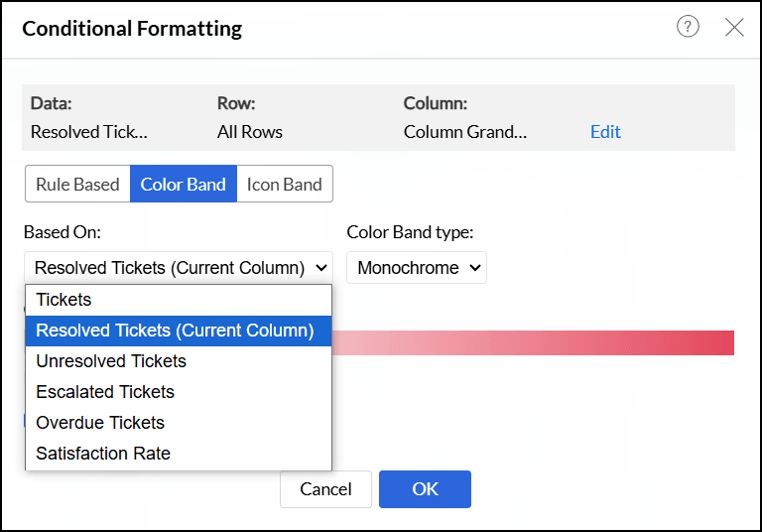Select the Color Band tab
Viewport: 762px width, 532px height.
pos(184,184)
